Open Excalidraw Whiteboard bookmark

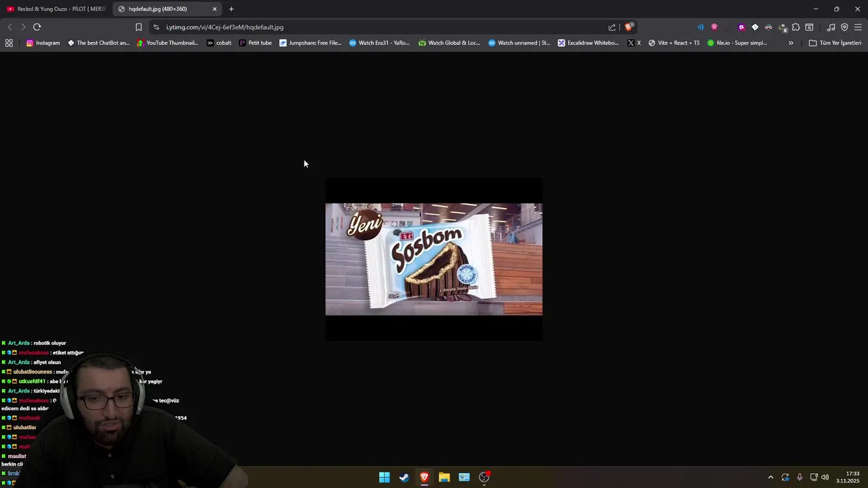(x=589, y=43)
